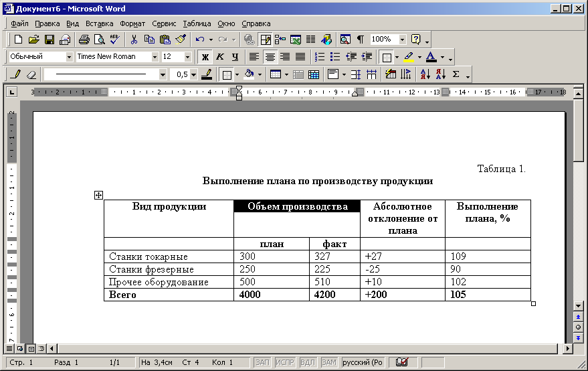
Task: Run spelling and grammar check
Action: (x=114, y=40)
